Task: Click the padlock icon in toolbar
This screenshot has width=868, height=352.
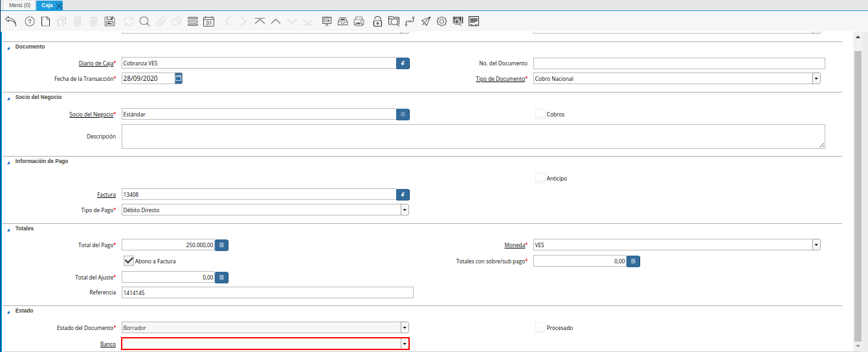Action: (x=377, y=21)
